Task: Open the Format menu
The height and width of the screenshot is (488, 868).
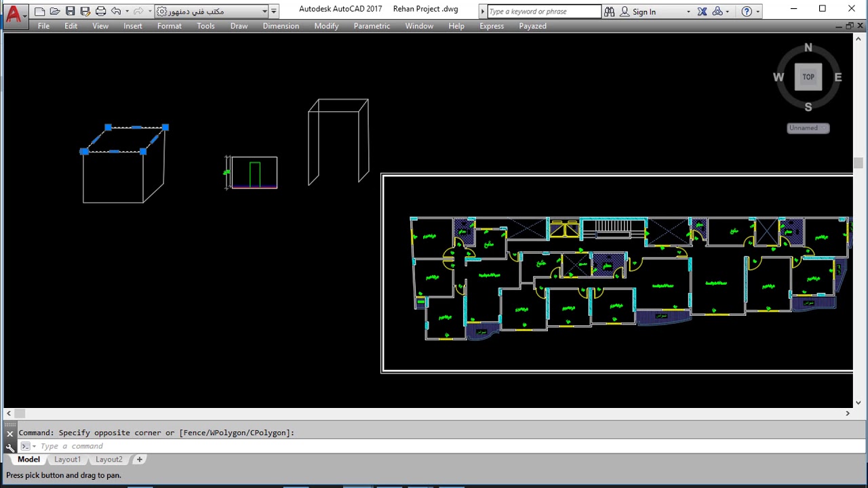Action: click(x=170, y=26)
